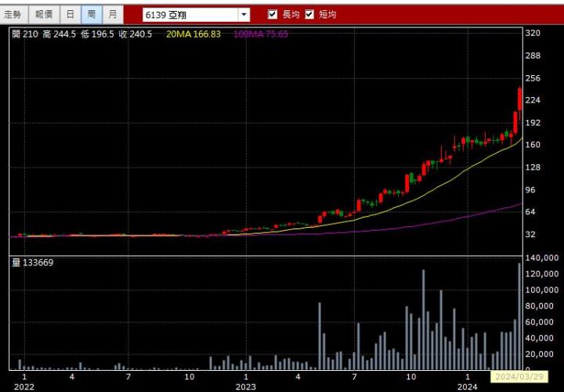Screen dimensions: 564x392
Task: Click the latest tall red candlestick
Action: click(x=520, y=99)
